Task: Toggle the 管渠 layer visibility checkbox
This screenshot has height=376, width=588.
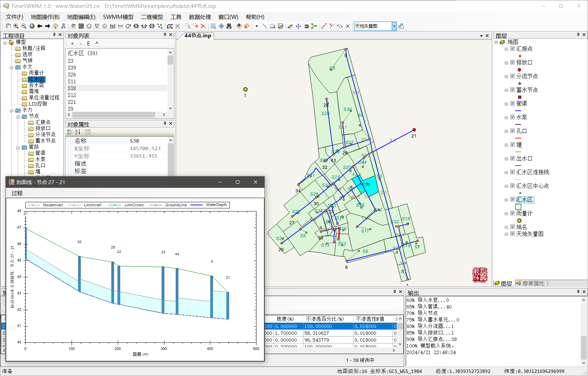Action: [512, 104]
